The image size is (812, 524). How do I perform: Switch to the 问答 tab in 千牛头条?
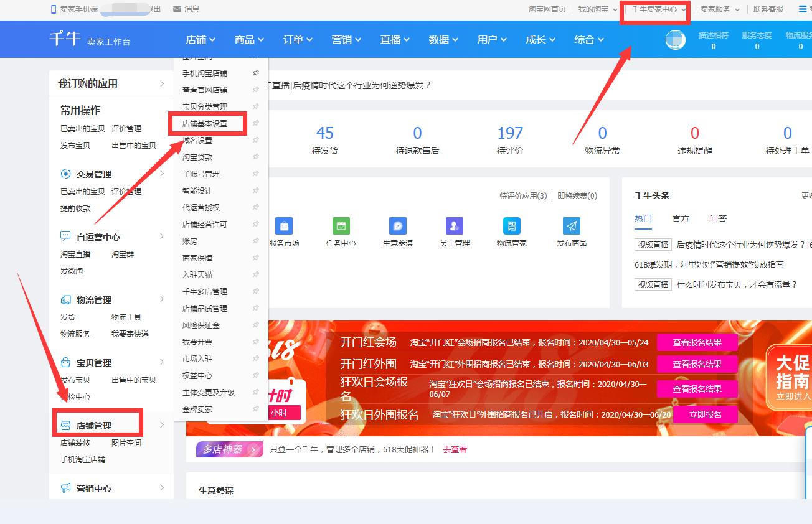pos(718,218)
